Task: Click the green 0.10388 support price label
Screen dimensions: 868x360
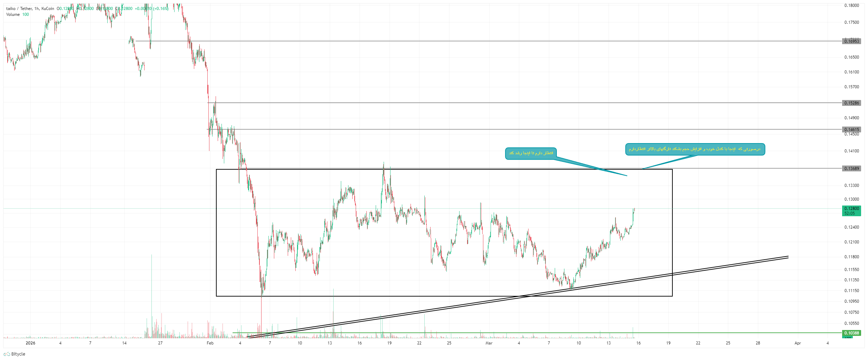Action: click(851, 333)
